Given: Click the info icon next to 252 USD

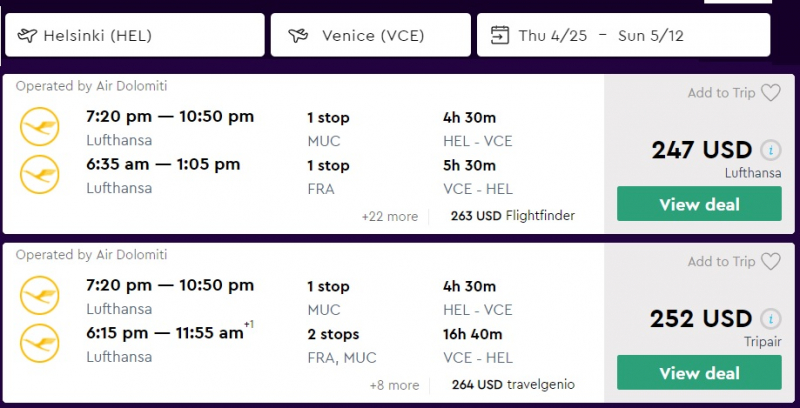Looking at the screenshot, I should 770,319.
